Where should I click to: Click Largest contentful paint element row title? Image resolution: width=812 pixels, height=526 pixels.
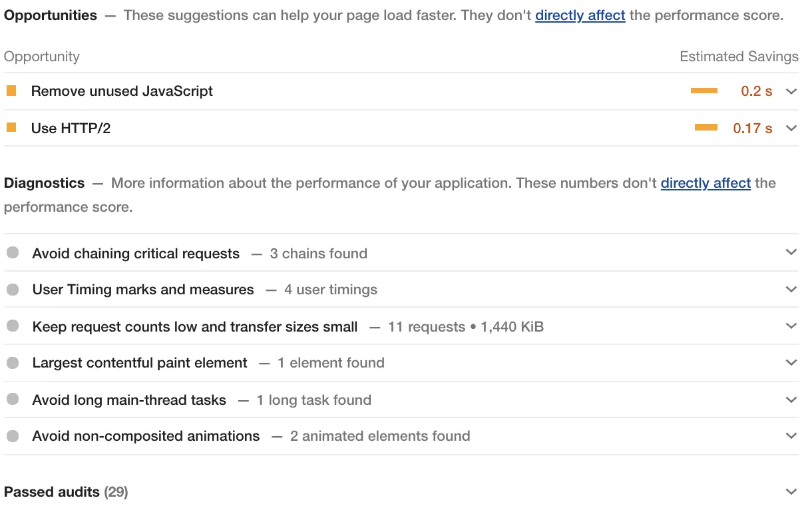140,363
